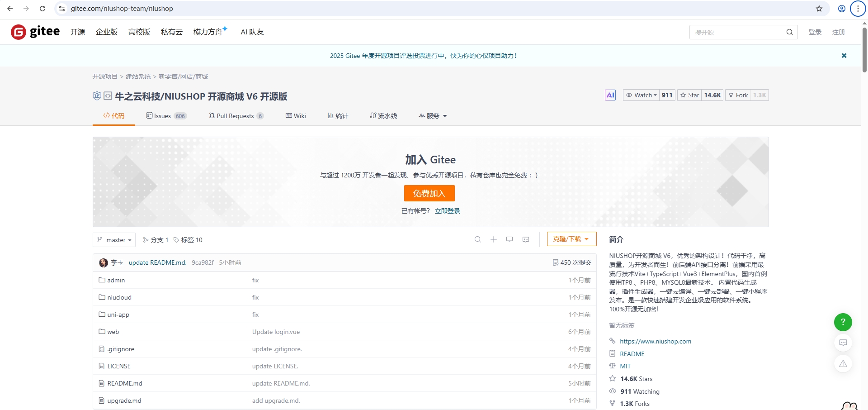
Task: Click the plus icon in repository toolbar
Action: 494,239
